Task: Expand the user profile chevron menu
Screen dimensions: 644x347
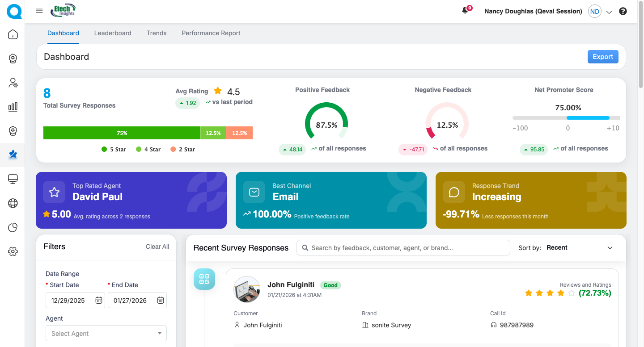Action: point(609,12)
